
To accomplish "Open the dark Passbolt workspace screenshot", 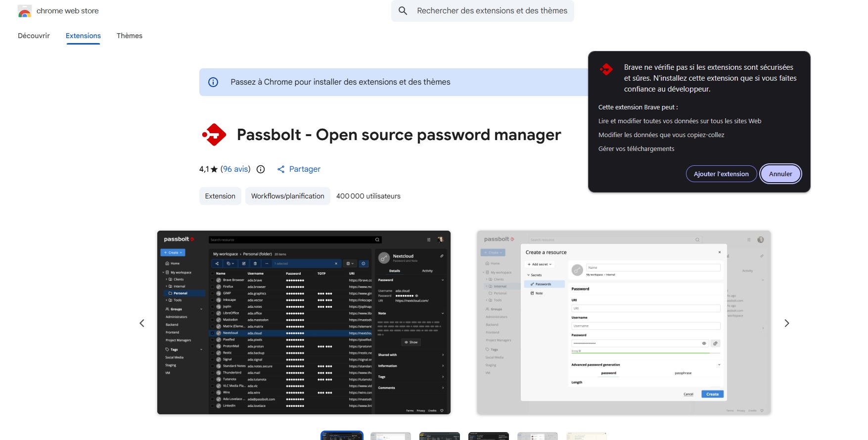I will [x=304, y=322].
